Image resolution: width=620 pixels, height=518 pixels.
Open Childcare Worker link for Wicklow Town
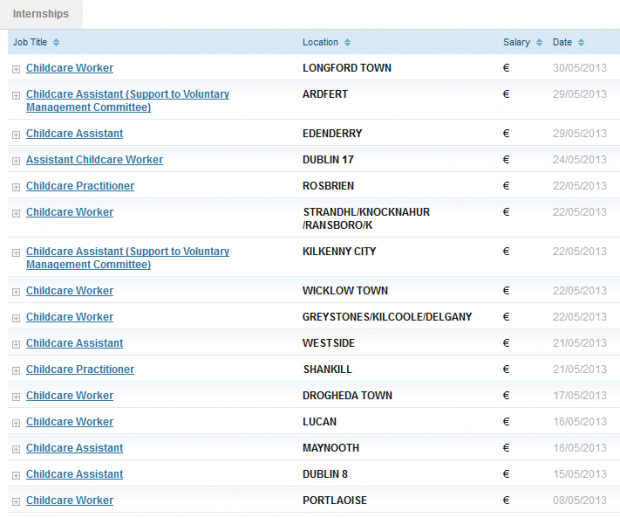(x=70, y=291)
